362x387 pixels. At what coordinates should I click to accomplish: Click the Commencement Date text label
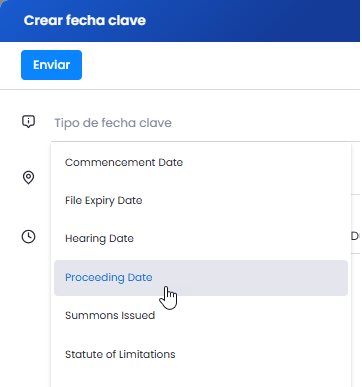[124, 163]
